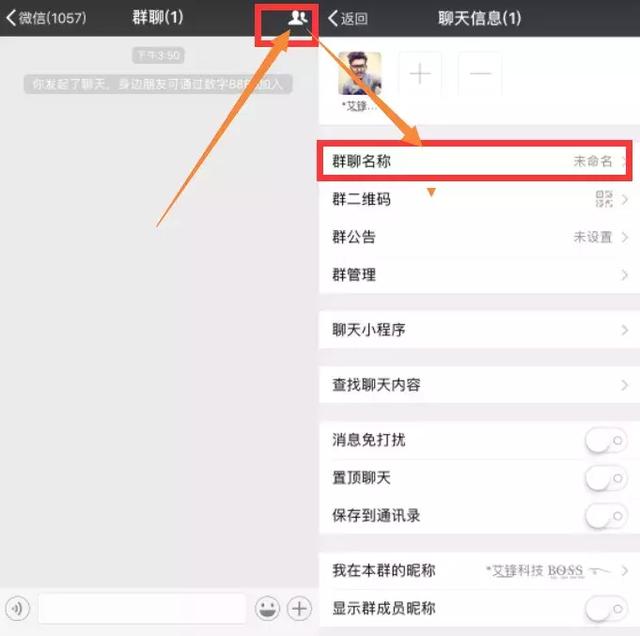The image size is (640, 636).
Task: Expand 群管理 row chevron
Action: coord(624,275)
